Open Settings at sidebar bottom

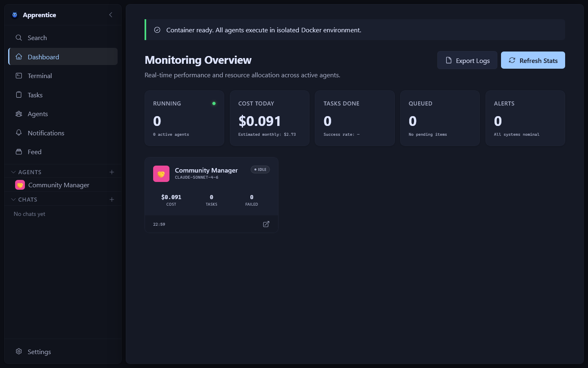[63, 352]
